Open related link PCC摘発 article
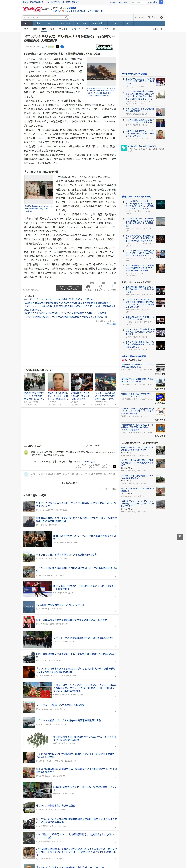The width and height of the screenshot is (186, 868). pyautogui.click(x=67, y=303)
